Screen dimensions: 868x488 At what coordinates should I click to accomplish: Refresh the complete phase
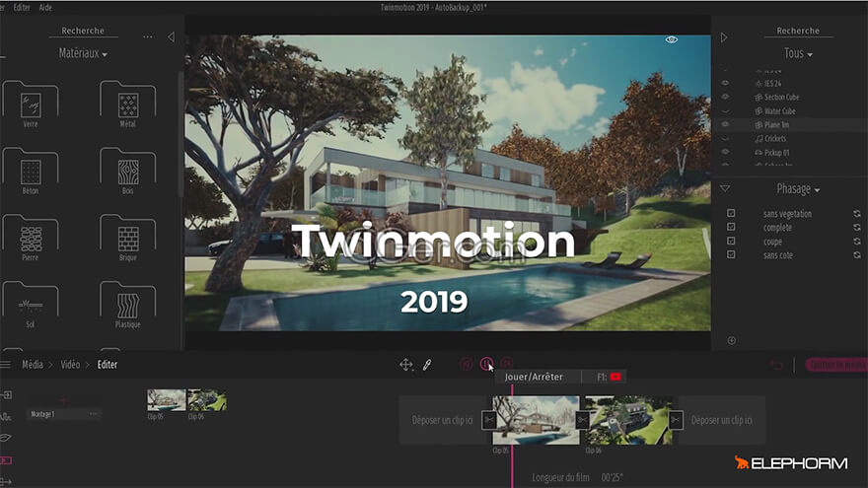(857, 228)
